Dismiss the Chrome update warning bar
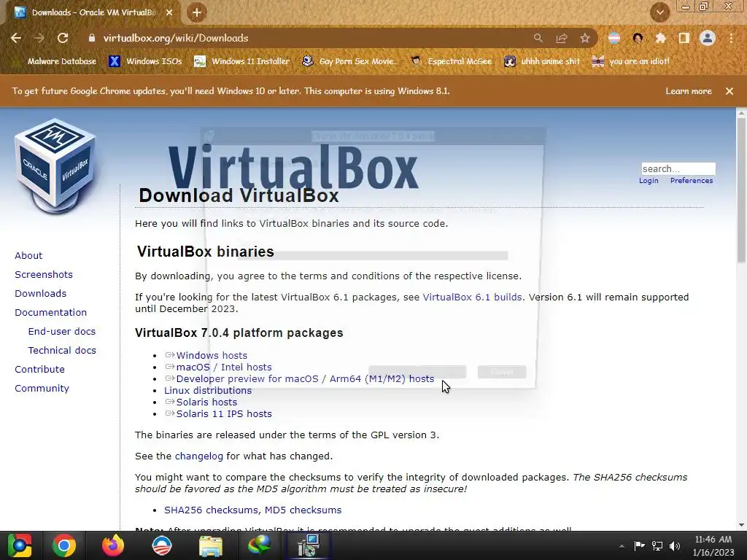747x560 pixels. point(729,91)
